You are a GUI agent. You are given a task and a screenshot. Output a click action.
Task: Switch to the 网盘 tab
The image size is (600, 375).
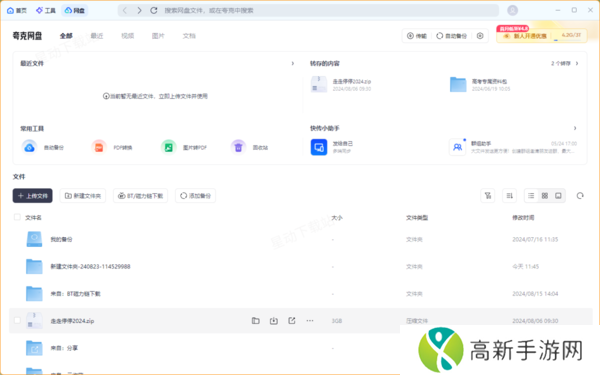pos(74,10)
